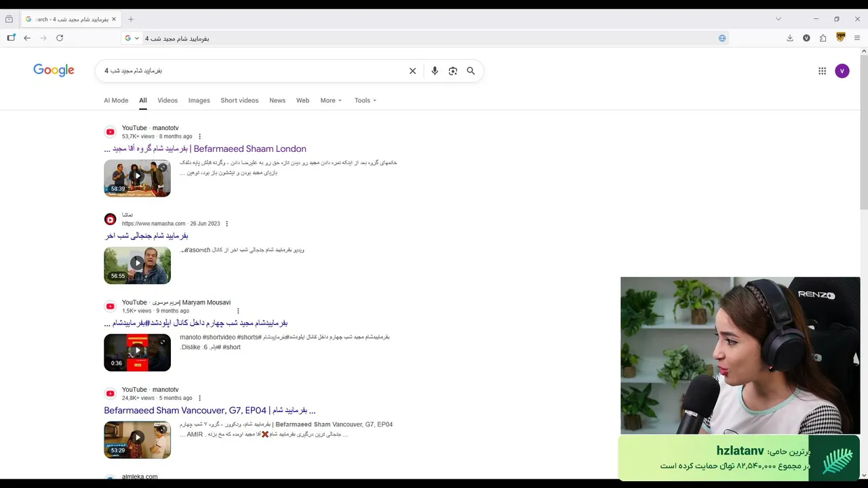Image resolution: width=868 pixels, height=488 pixels.
Task: Go forward to next page
Action: point(43,38)
